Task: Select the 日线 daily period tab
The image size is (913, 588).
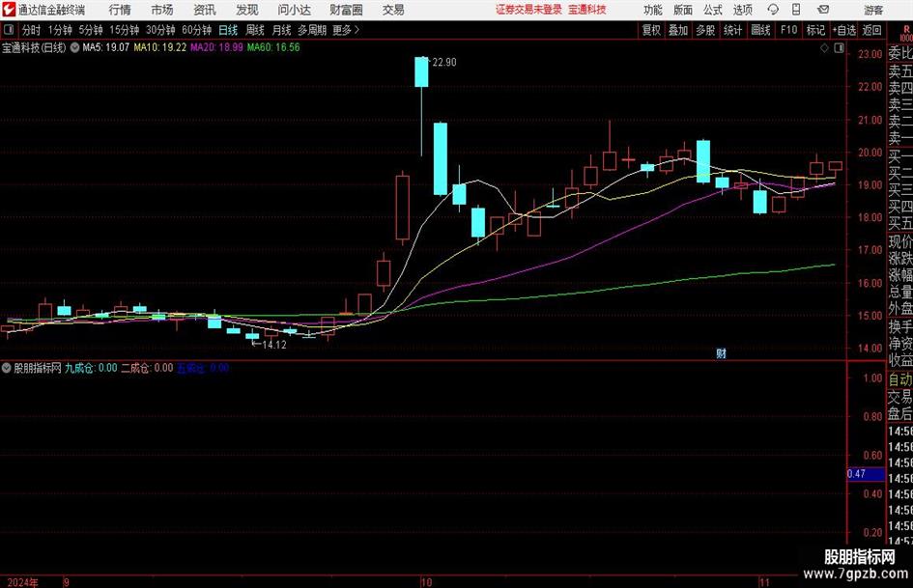Action: 228,30
